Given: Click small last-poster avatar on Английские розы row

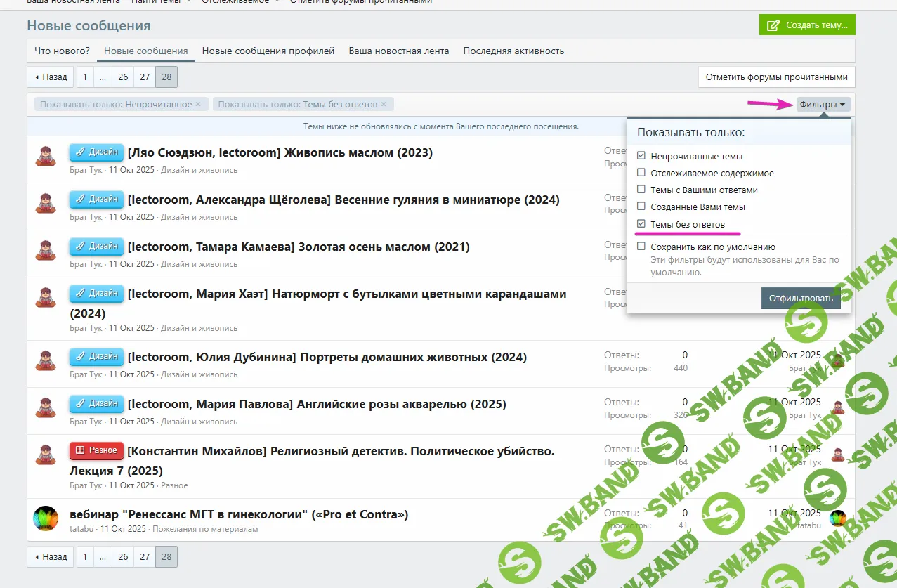Looking at the screenshot, I should coord(837,408).
